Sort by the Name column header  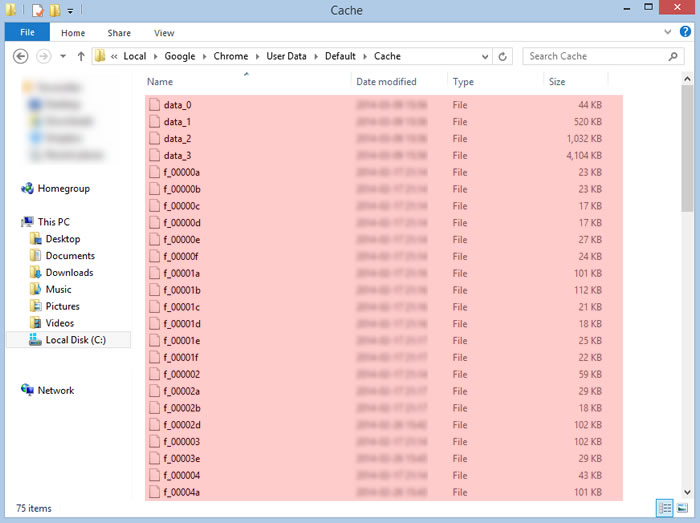160,82
